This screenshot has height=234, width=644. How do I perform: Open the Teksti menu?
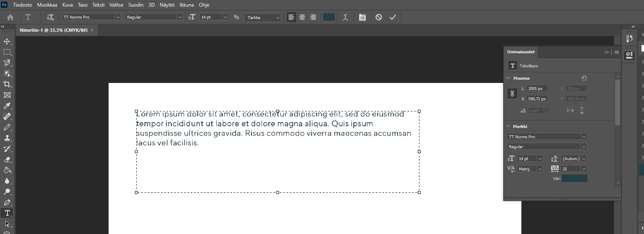tap(99, 5)
